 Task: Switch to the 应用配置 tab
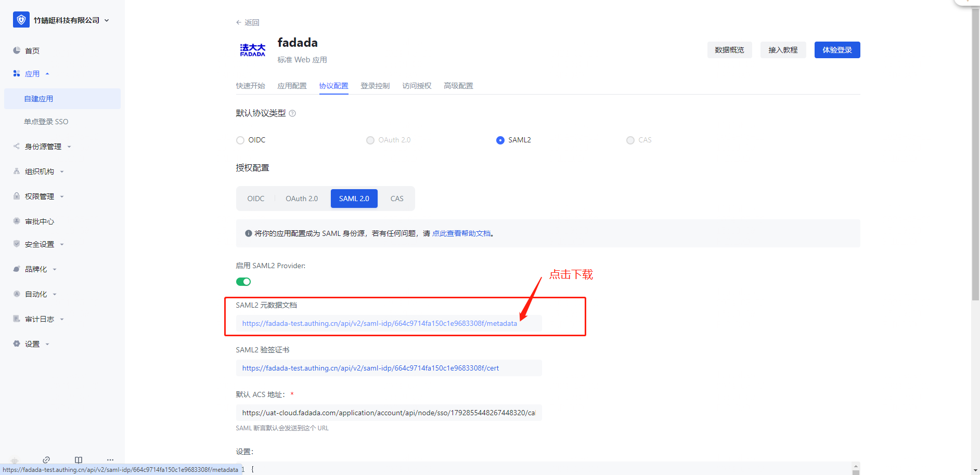click(292, 86)
